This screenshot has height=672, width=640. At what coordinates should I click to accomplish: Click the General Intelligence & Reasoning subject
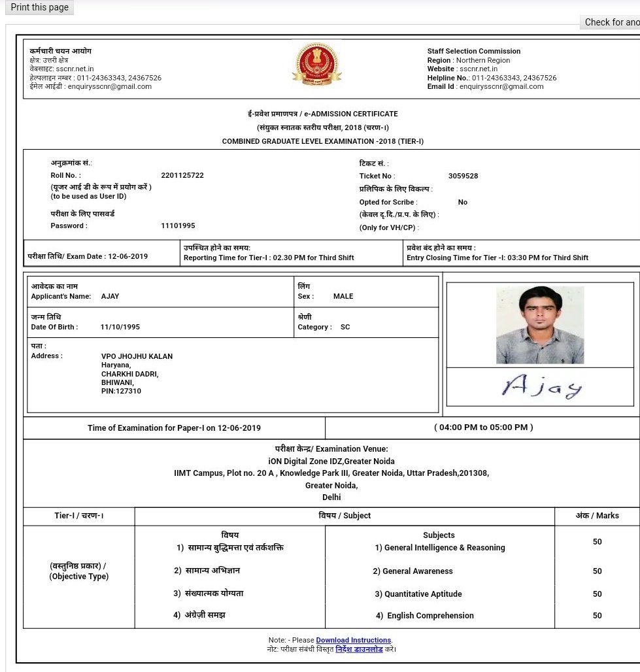point(440,547)
